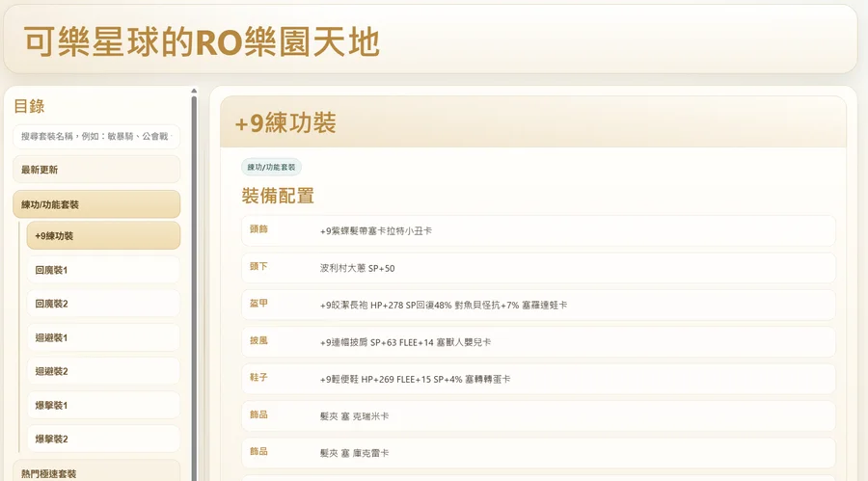Click the 鎧甲 +9皎潔長袍 row
This screenshot has height=481, width=868.
coord(537,305)
